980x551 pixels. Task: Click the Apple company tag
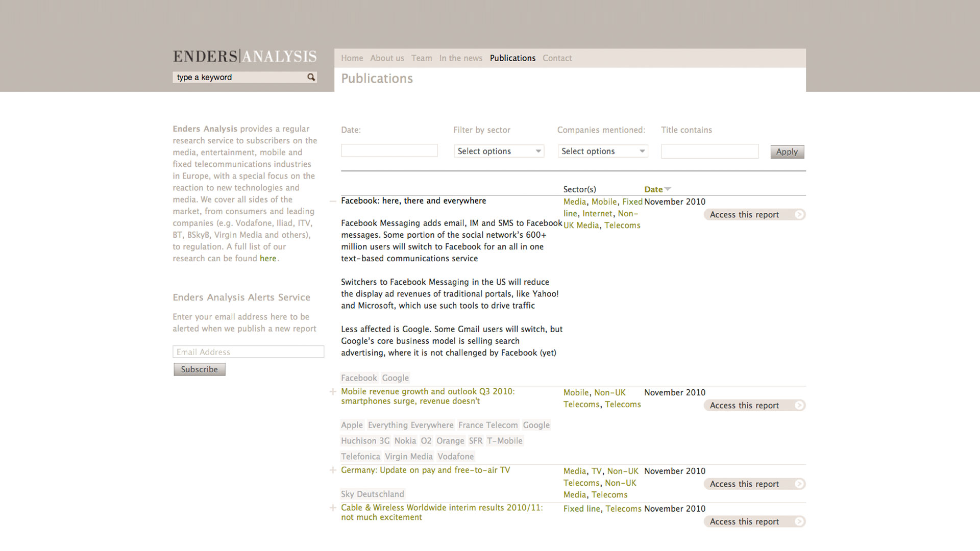tap(352, 425)
